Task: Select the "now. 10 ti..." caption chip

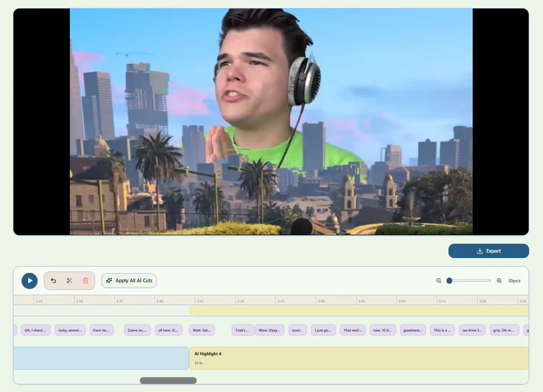Action: click(383, 330)
